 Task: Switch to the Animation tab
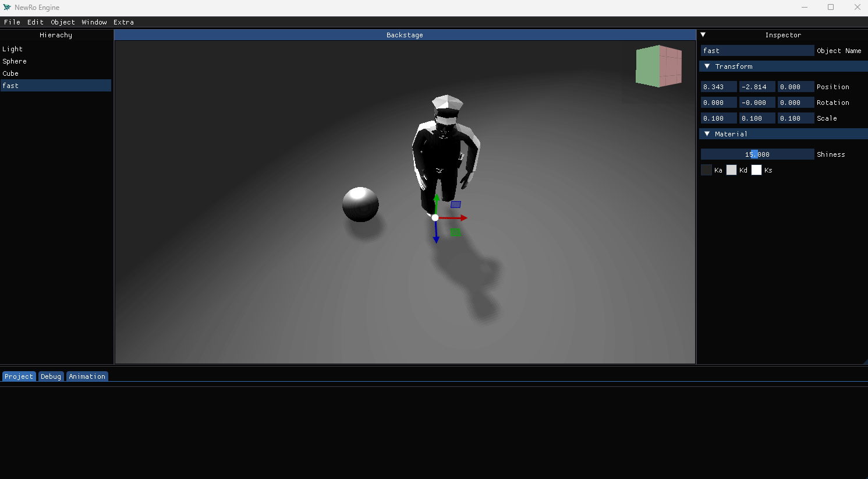pyautogui.click(x=87, y=376)
